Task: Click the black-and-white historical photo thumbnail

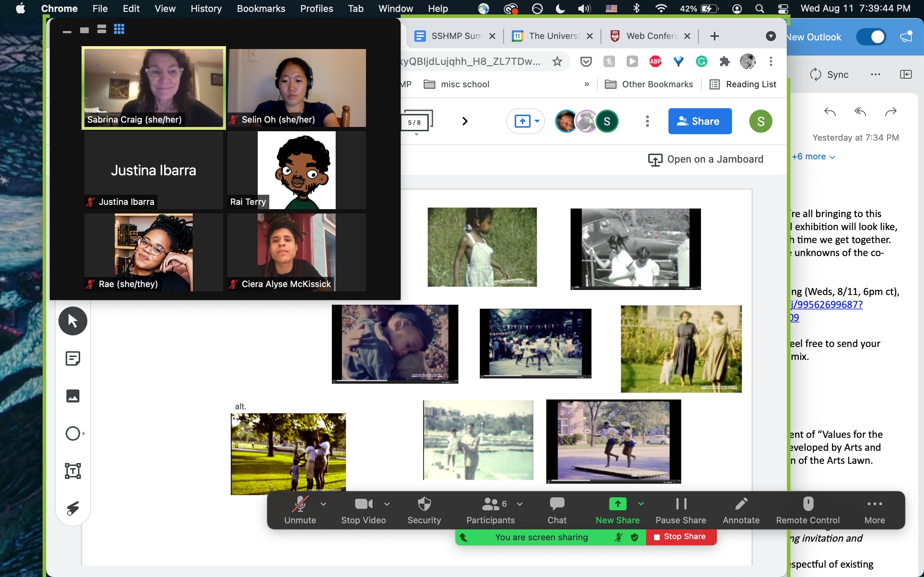Action: pyautogui.click(x=635, y=248)
